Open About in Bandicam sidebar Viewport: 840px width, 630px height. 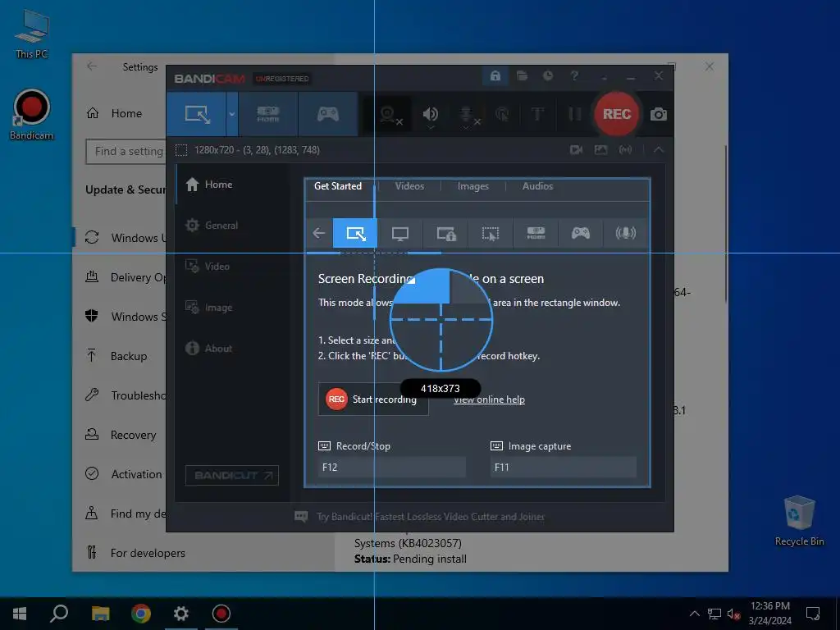pos(231,348)
